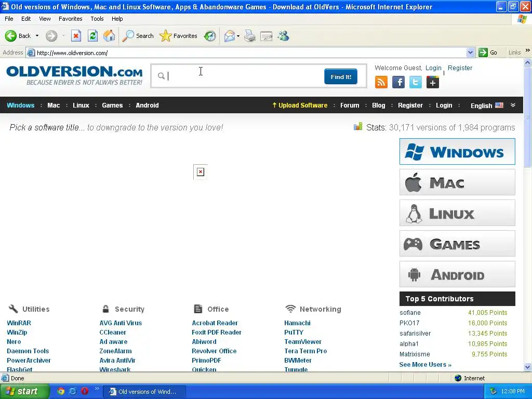Click the vertical scrollbar down arrow
This screenshot has height=399, width=532.
pos(527,367)
